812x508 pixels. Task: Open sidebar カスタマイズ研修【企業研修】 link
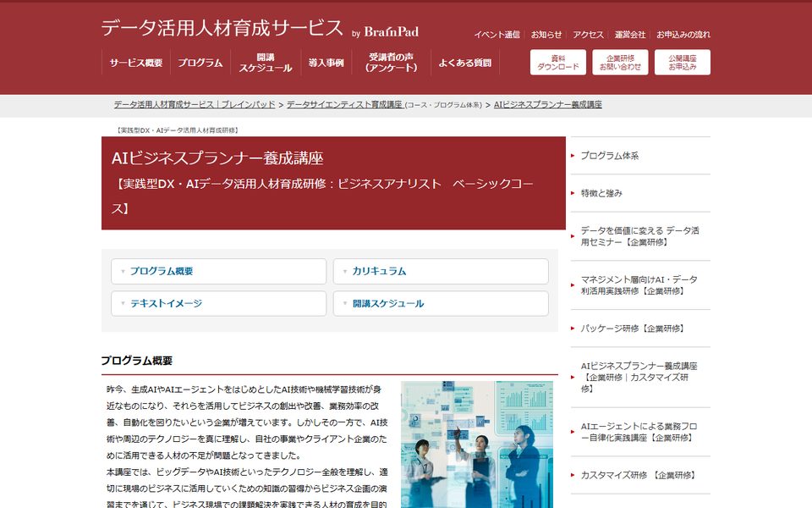pyautogui.click(x=640, y=475)
